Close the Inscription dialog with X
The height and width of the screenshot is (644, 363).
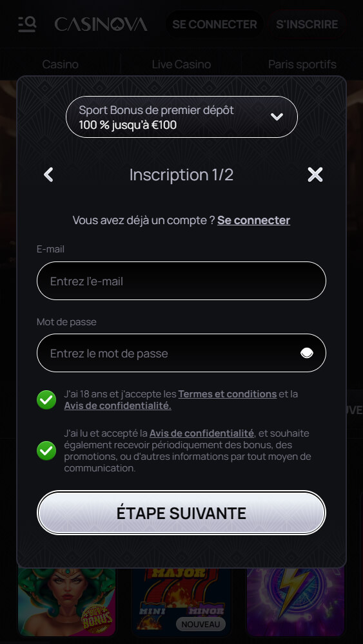pos(315,175)
